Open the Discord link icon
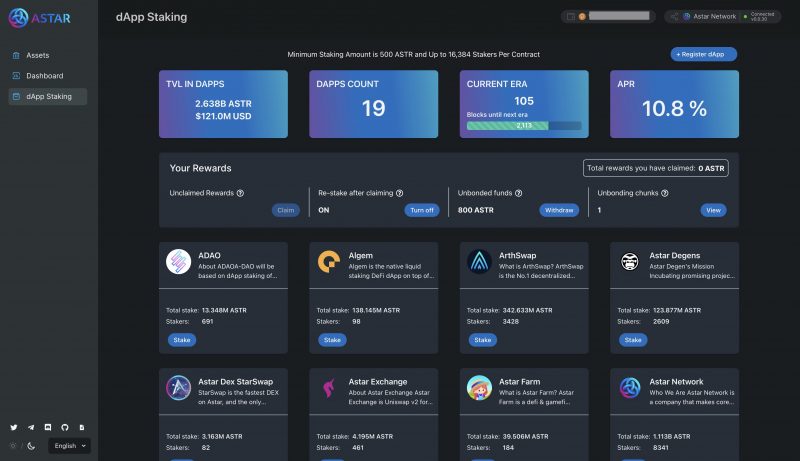Image resolution: width=800 pixels, height=461 pixels. (48, 427)
